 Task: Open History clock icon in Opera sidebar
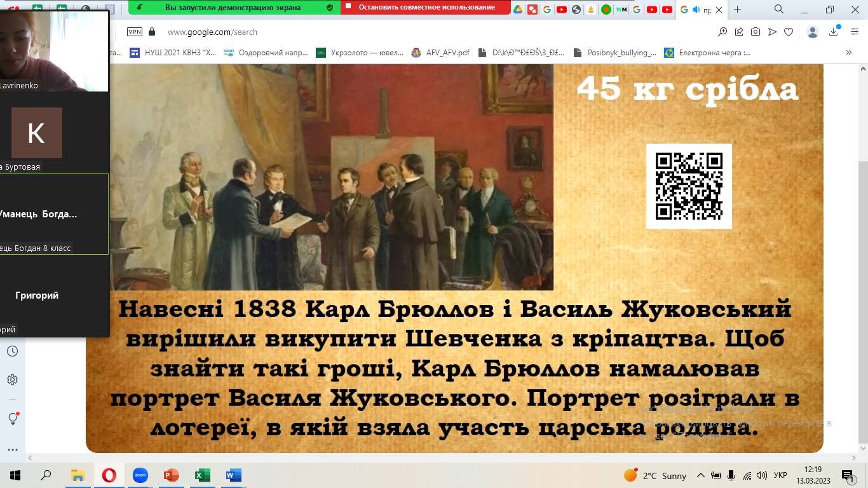[12, 351]
